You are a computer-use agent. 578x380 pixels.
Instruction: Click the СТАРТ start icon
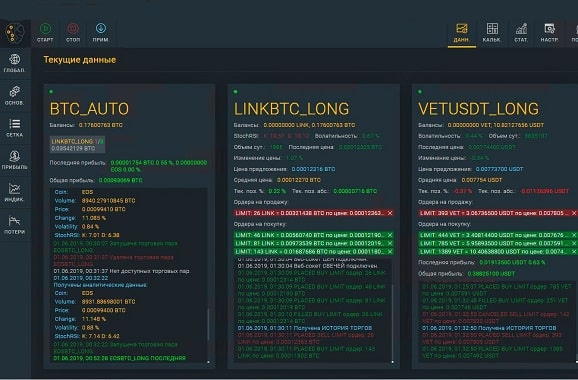[x=45, y=33]
